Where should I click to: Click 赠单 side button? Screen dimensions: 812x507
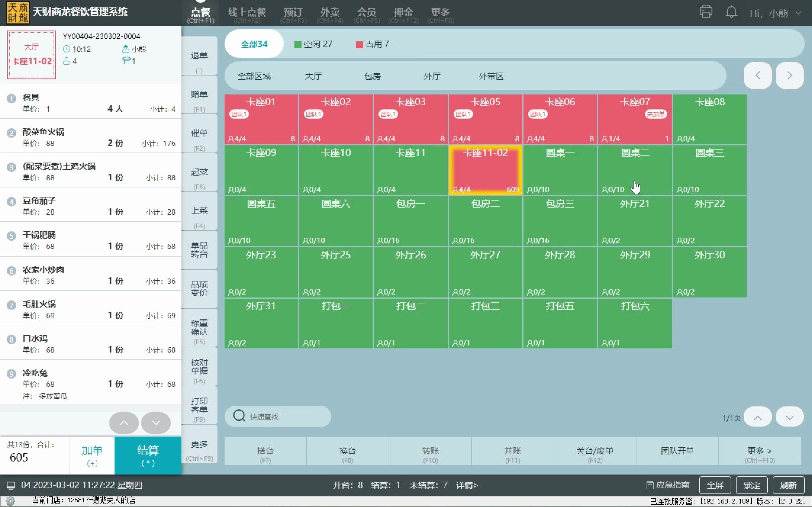pos(199,95)
